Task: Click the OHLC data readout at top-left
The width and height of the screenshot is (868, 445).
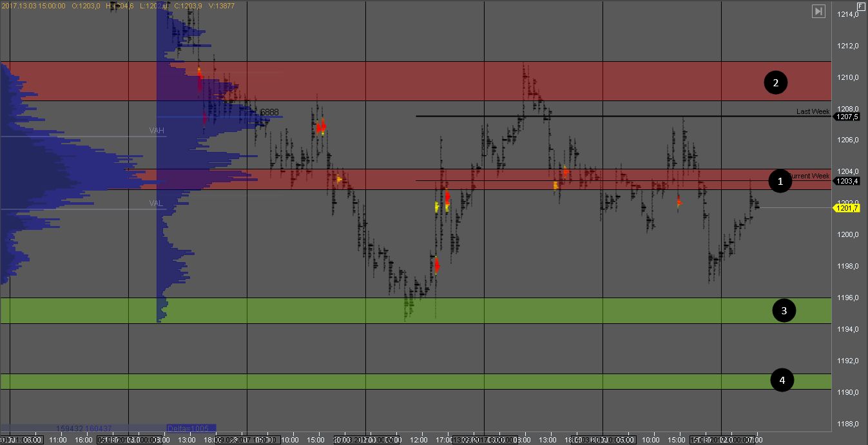Action: coord(117,6)
